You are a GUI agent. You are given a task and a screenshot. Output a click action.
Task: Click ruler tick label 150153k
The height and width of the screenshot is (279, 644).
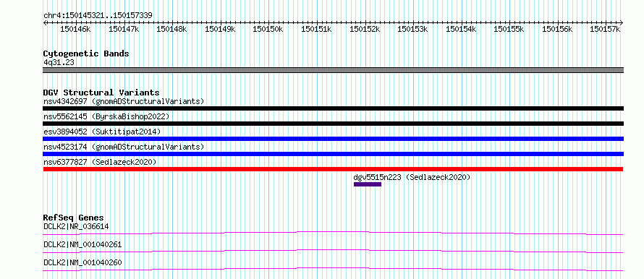(412, 29)
